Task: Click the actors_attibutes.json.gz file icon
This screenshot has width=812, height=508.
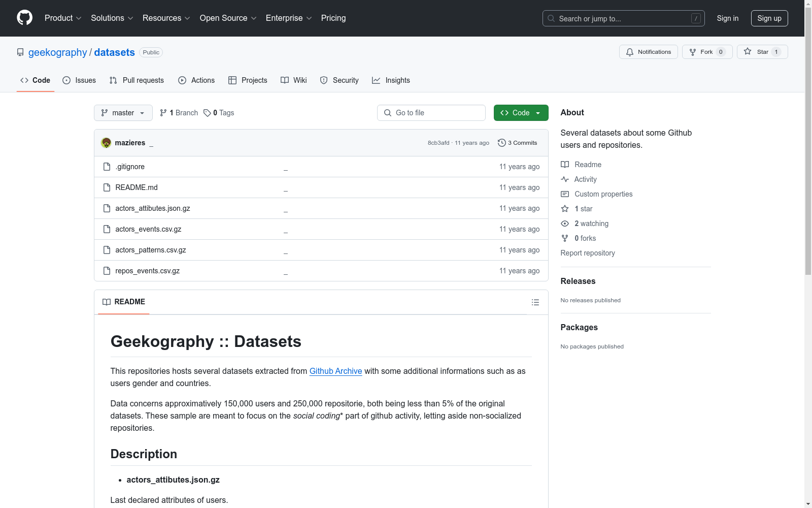Action: (x=107, y=208)
